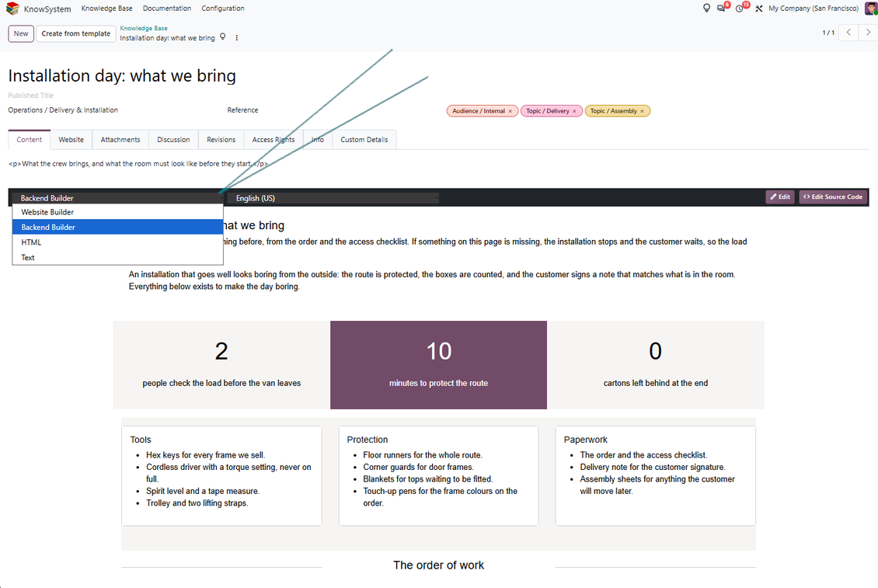Remove the Topic / Assembly tag
Screen dimensions: 878x588
click(x=642, y=111)
